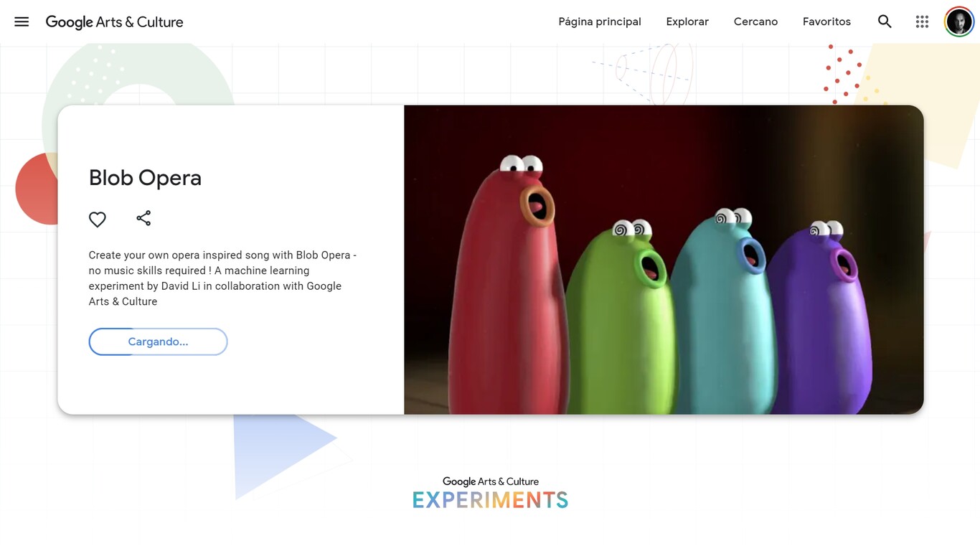Open the Google apps grid

[x=922, y=22]
